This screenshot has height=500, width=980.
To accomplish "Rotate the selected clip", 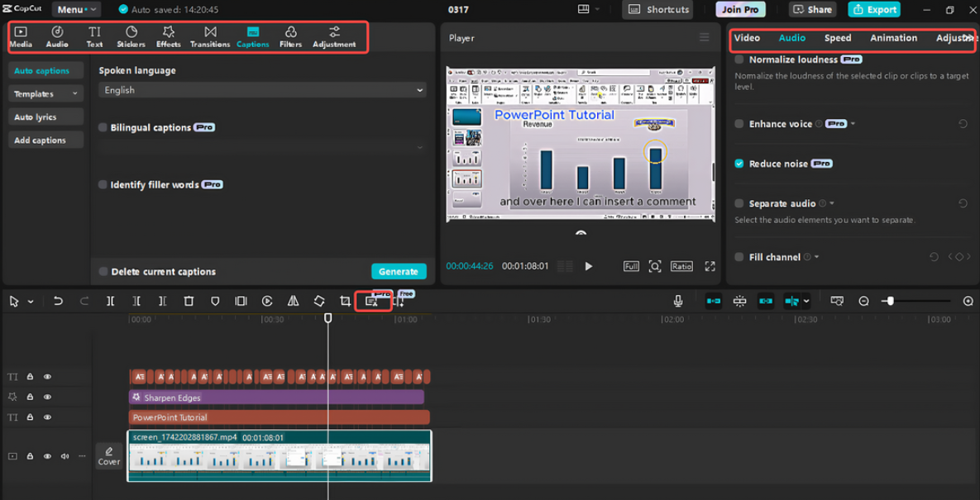I will 319,302.
